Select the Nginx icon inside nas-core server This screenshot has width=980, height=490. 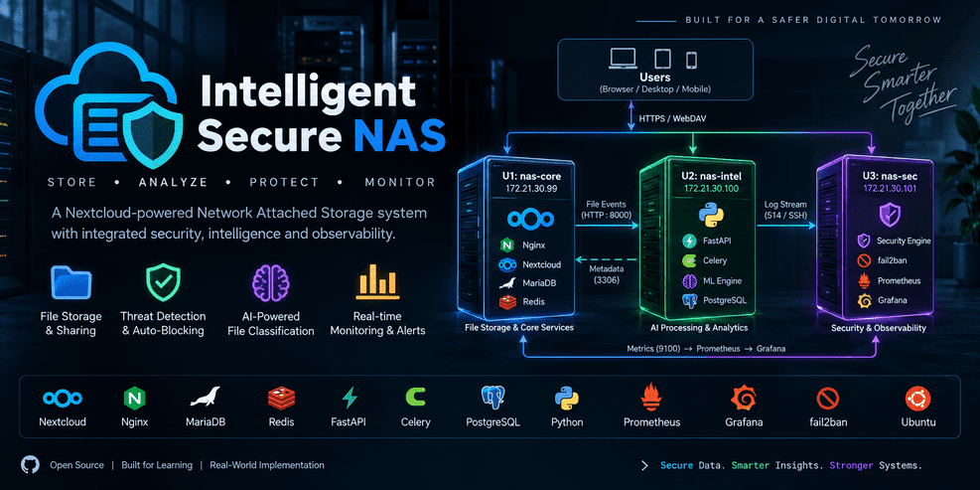coord(506,245)
